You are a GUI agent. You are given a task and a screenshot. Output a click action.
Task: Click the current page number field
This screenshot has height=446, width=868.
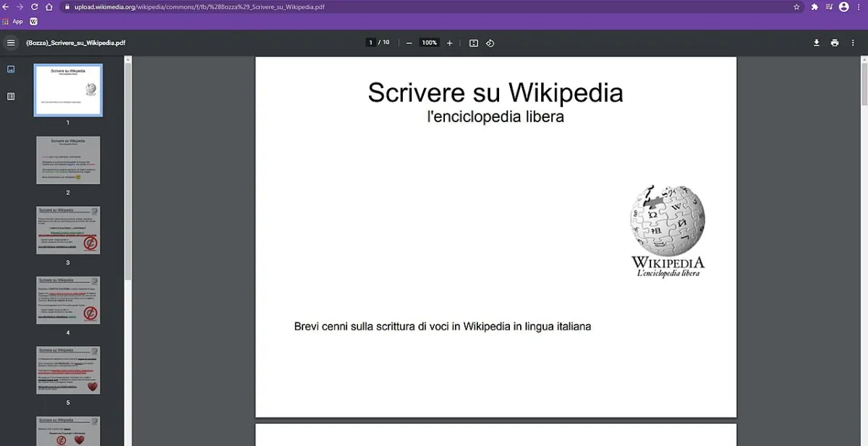click(370, 43)
